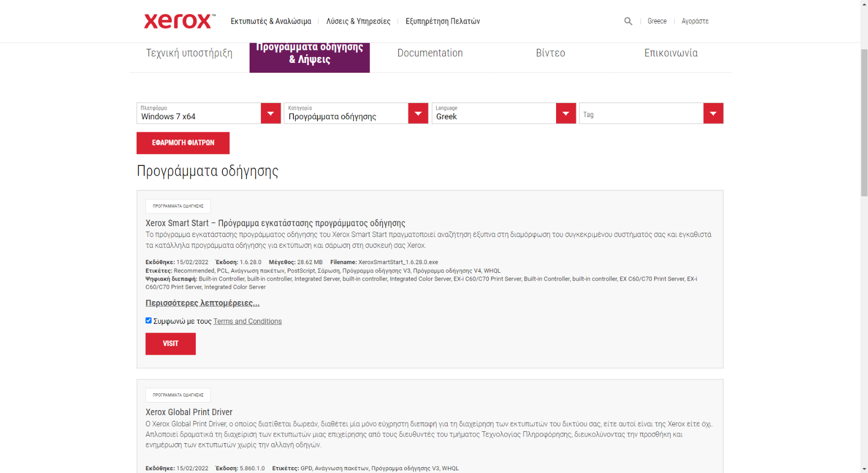Viewport: 868px width, 473px height.
Task: Uncheck the Terms and Conditions agreement checkbox
Action: (x=149, y=321)
